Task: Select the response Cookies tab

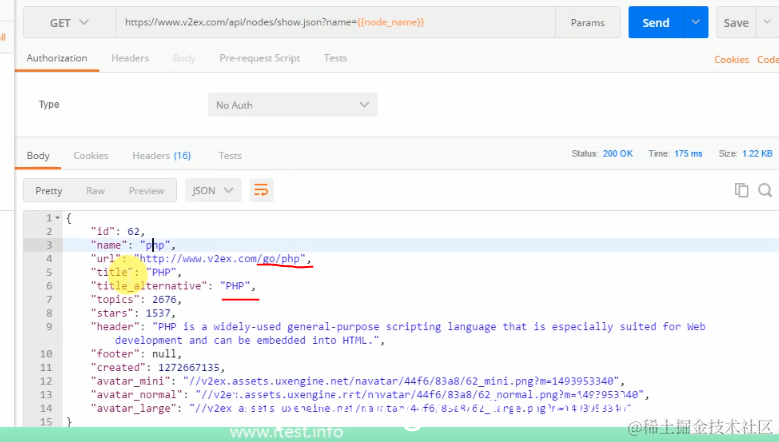Action: tap(91, 155)
